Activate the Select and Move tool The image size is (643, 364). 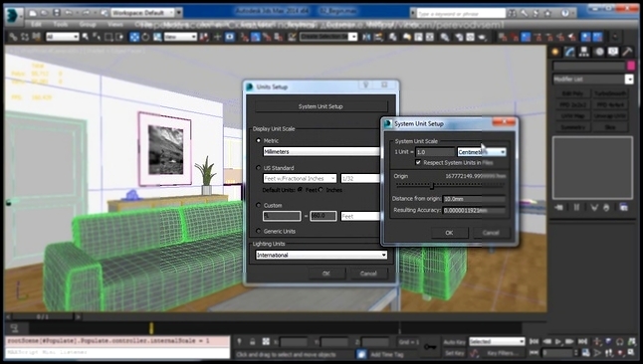pyautogui.click(x=134, y=37)
